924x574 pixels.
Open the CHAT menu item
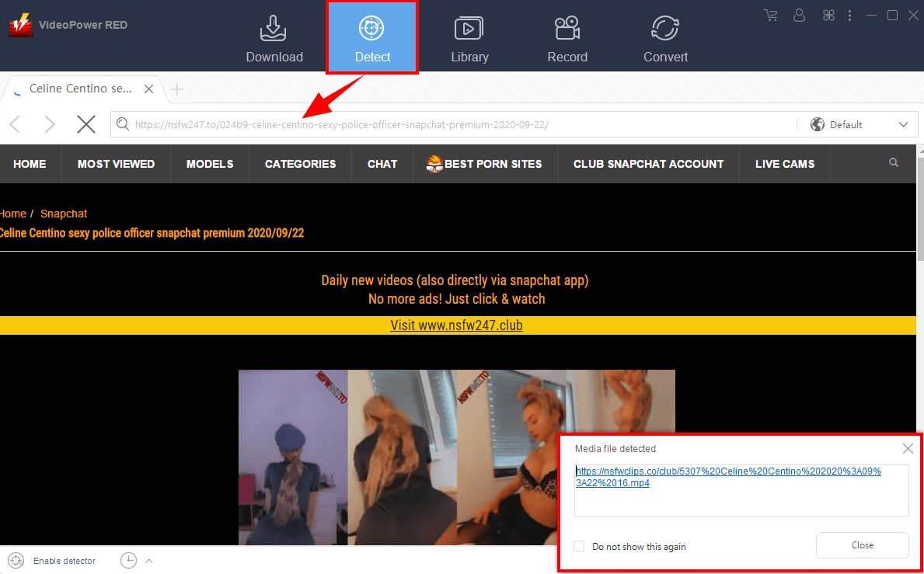click(382, 164)
